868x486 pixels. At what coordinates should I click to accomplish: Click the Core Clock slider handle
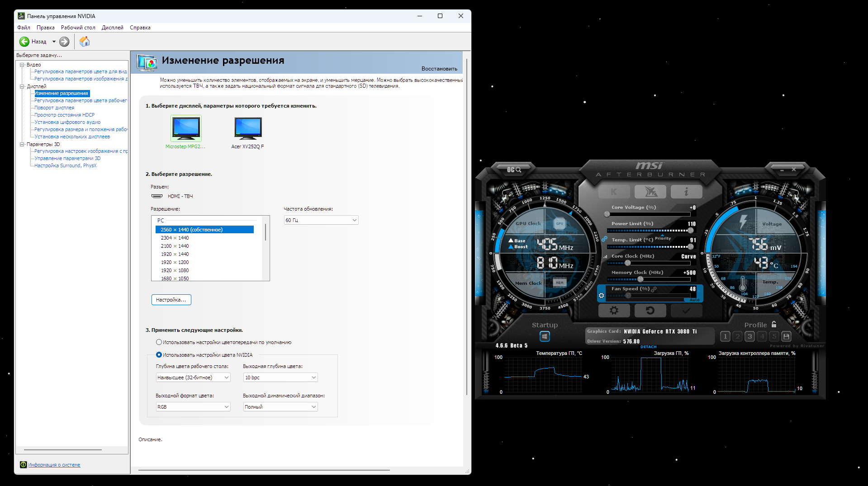click(x=627, y=263)
